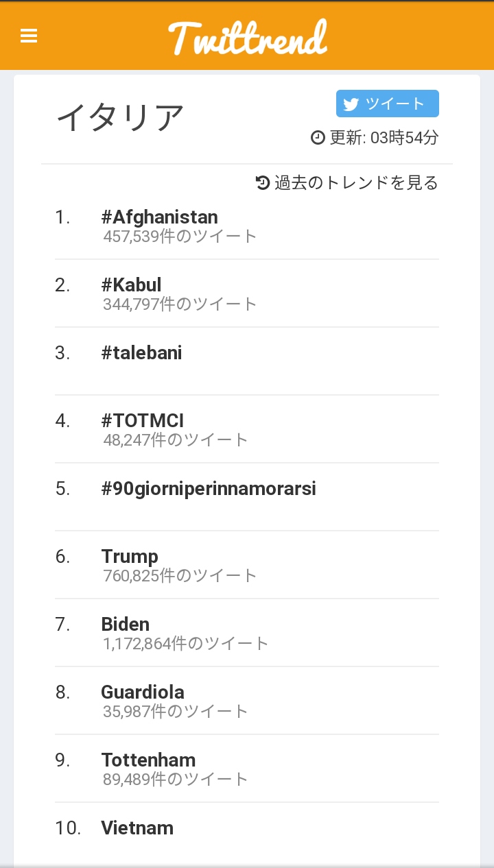
Task: Click the 更新: 03時54分 timestamp
Action: 383,138
